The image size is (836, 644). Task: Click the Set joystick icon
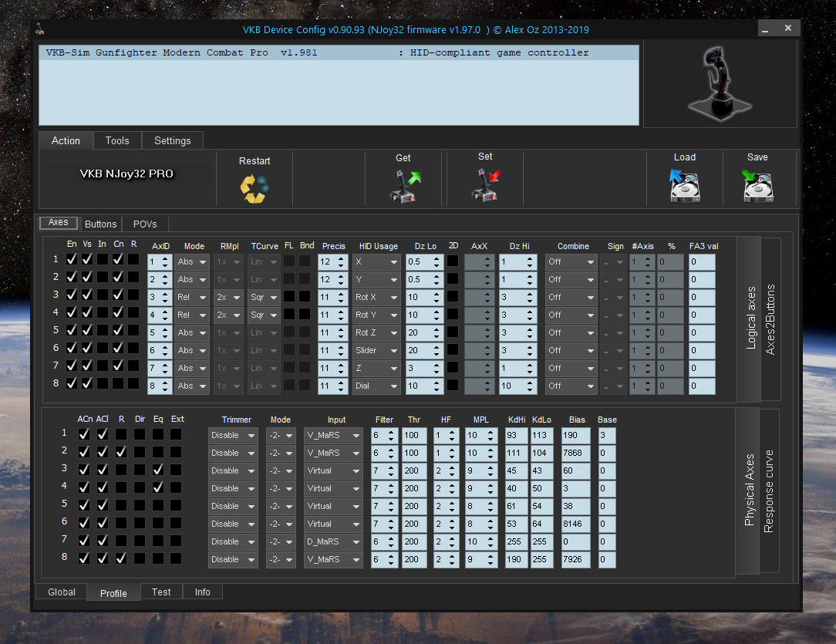pyautogui.click(x=486, y=184)
